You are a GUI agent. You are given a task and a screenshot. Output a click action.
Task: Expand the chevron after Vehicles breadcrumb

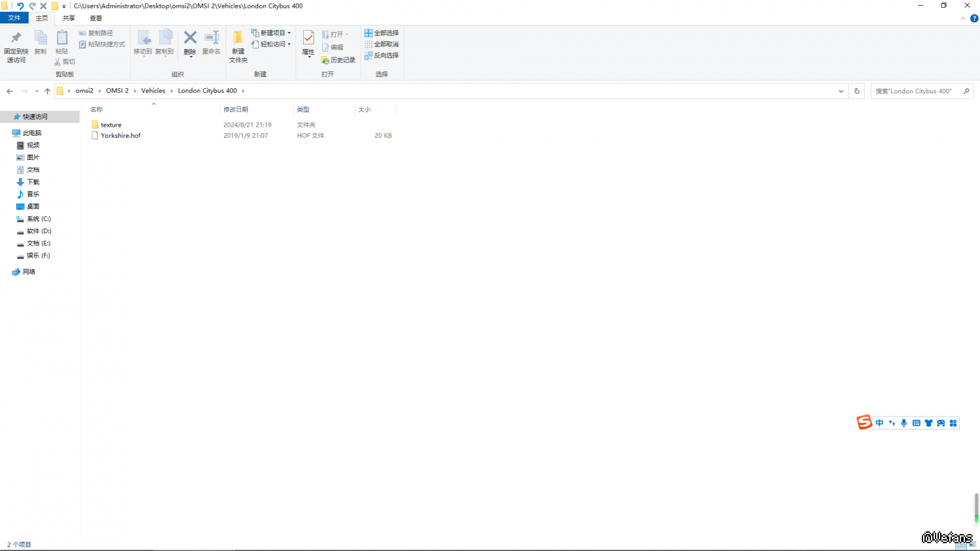coord(172,91)
